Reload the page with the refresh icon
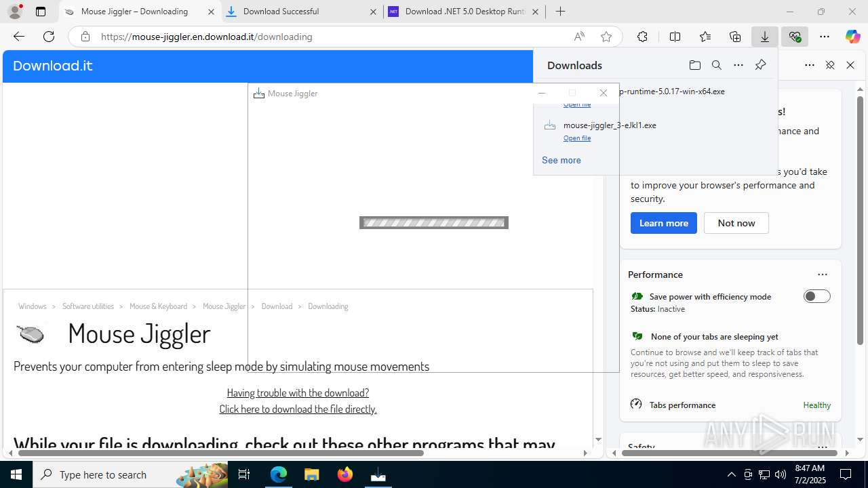This screenshot has width=868, height=488. click(49, 37)
